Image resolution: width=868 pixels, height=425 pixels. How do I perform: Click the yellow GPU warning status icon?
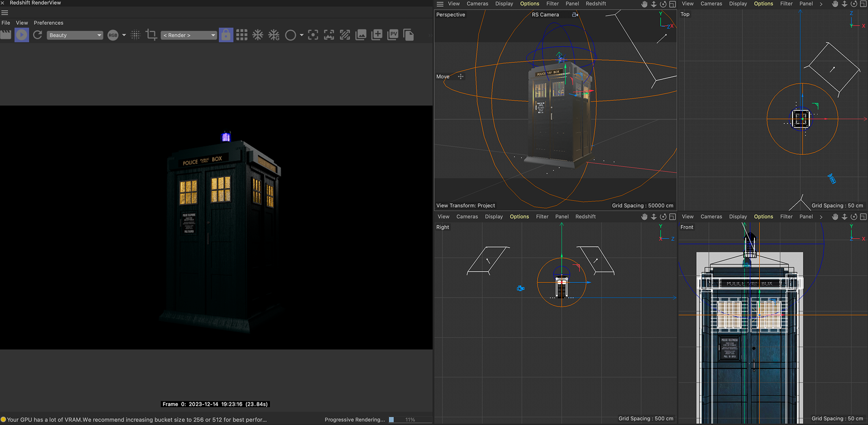(3, 420)
